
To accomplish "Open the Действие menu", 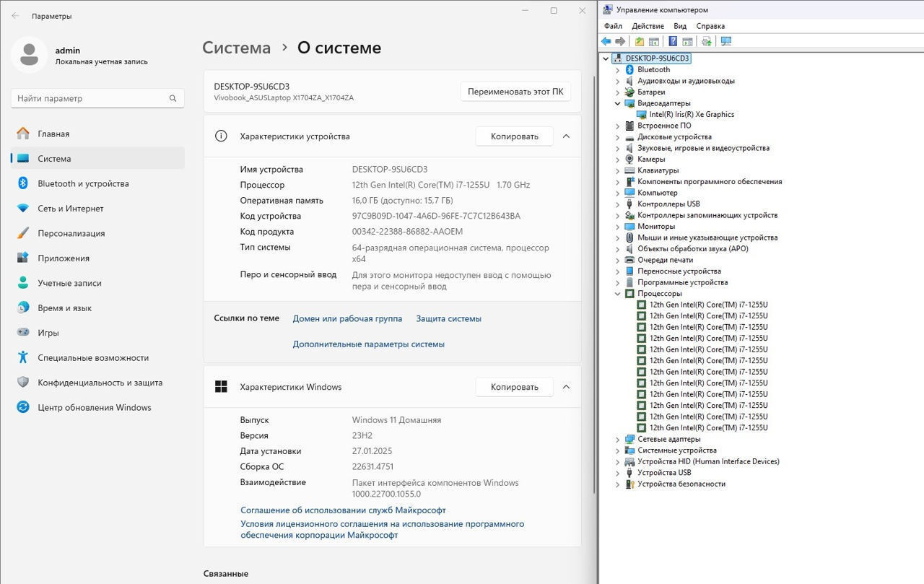I will coord(648,26).
